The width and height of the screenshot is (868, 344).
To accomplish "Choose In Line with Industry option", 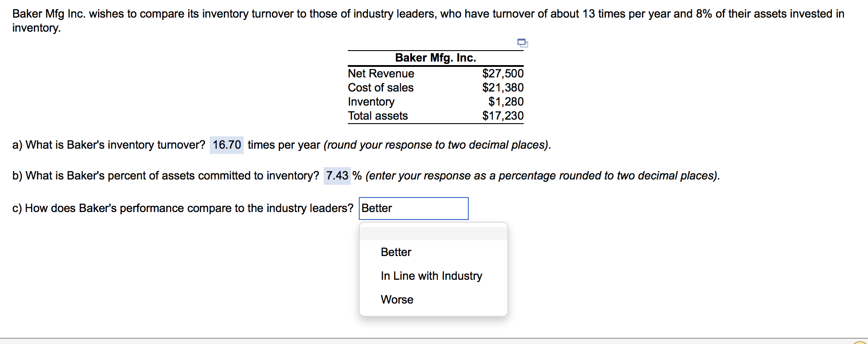I will [x=431, y=276].
